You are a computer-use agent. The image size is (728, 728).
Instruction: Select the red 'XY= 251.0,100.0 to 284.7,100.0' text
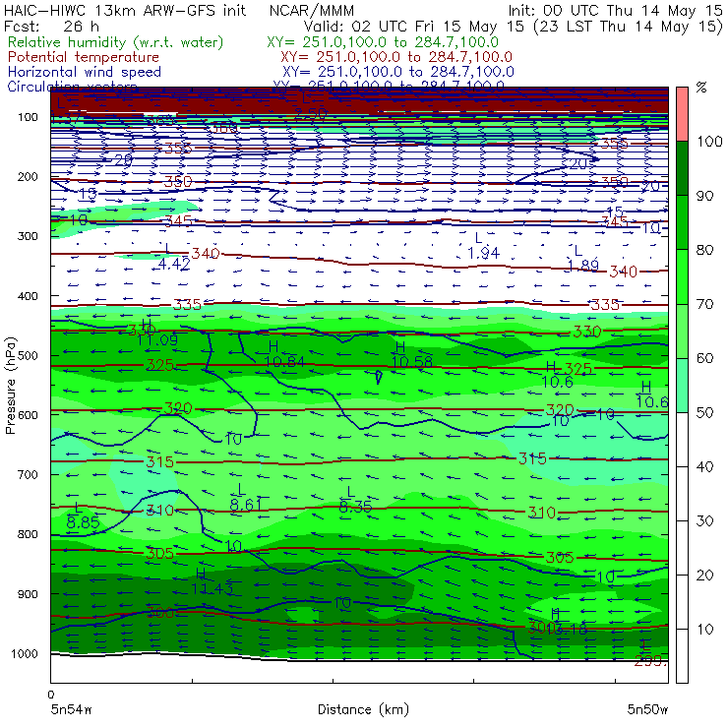pyautogui.click(x=396, y=57)
